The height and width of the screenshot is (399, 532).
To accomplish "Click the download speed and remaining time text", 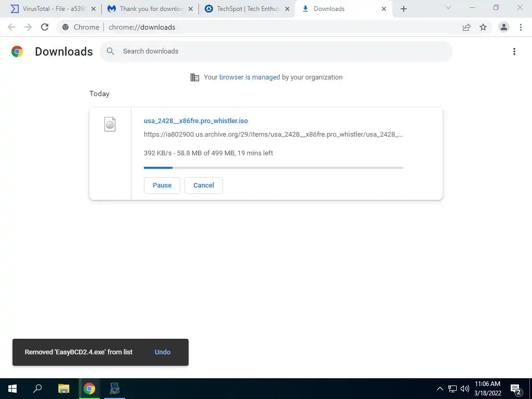I will pos(208,153).
